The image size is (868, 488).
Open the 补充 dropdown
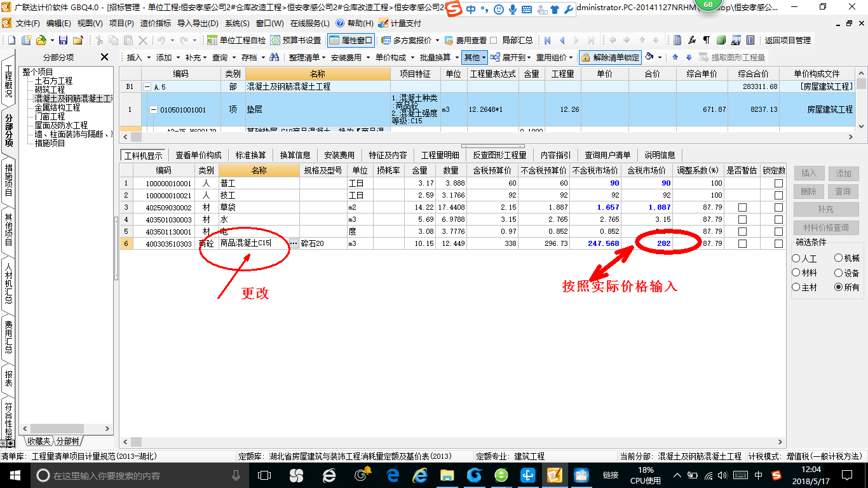tap(196, 57)
